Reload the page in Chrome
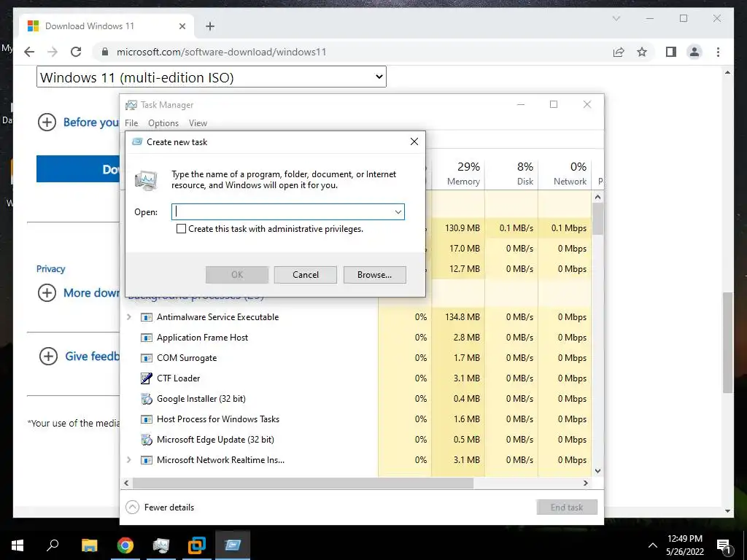 (76, 52)
